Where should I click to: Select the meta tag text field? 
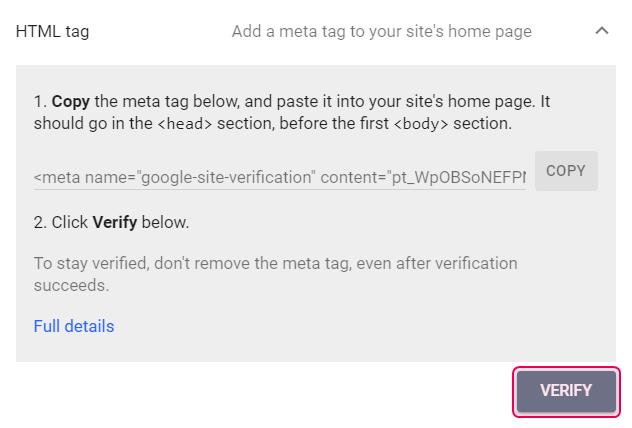tap(280, 177)
